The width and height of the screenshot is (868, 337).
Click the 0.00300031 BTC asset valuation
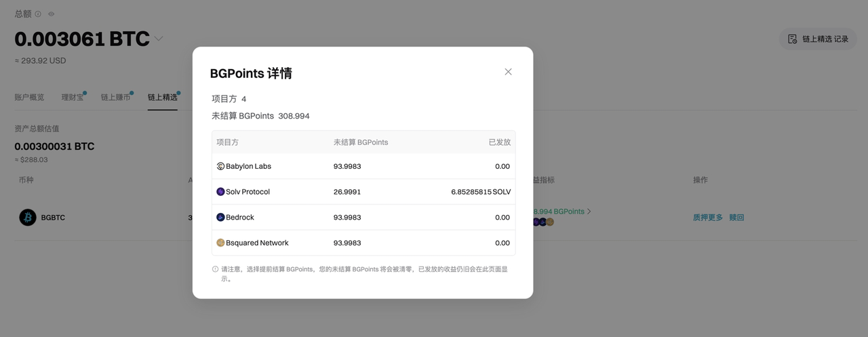tap(54, 146)
